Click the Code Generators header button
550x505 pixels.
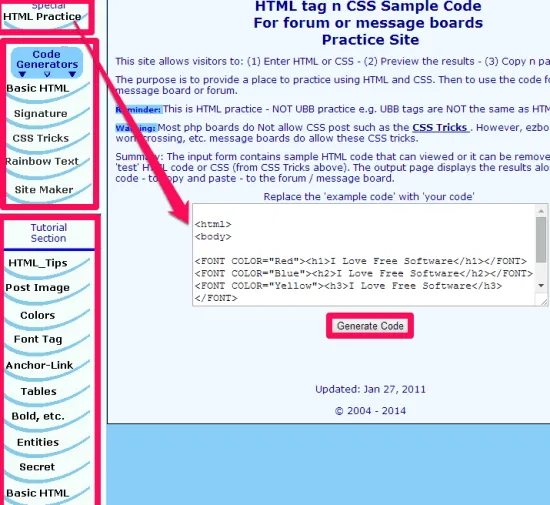click(47, 62)
